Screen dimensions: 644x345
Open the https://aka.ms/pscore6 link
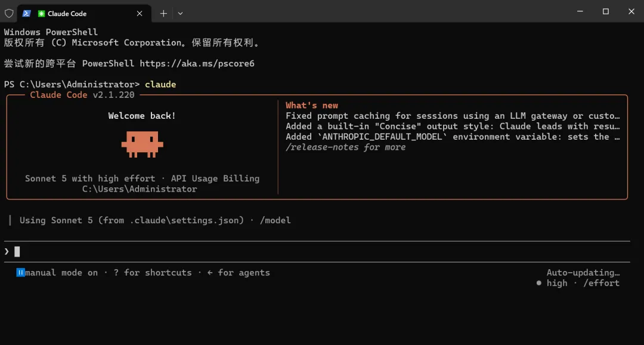coord(197,64)
